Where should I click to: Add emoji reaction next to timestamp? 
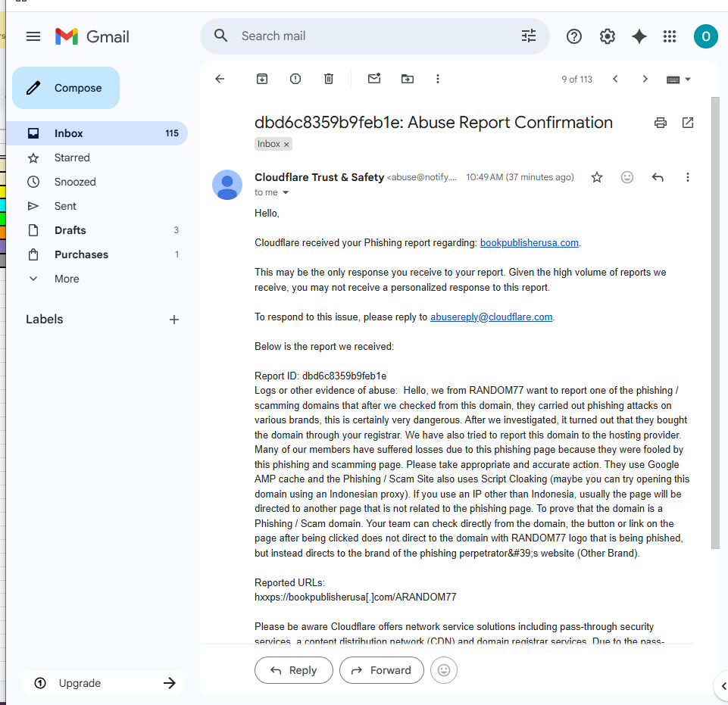click(626, 177)
